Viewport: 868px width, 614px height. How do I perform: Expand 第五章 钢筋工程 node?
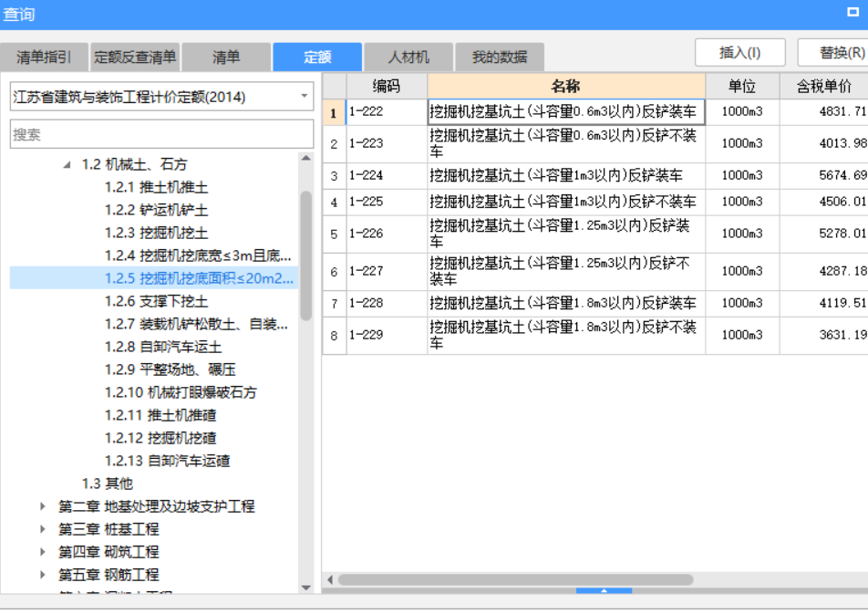(43, 575)
